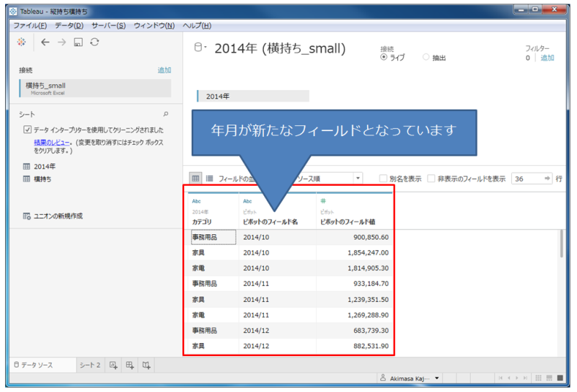This screenshot has width=577, height=392.
Task: Click the Tableau start page logo icon
Action: [x=22, y=43]
